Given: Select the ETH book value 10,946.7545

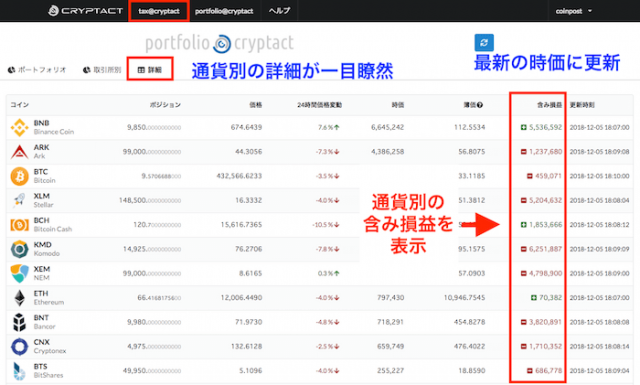Looking at the screenshot, I should coord(464,298).
